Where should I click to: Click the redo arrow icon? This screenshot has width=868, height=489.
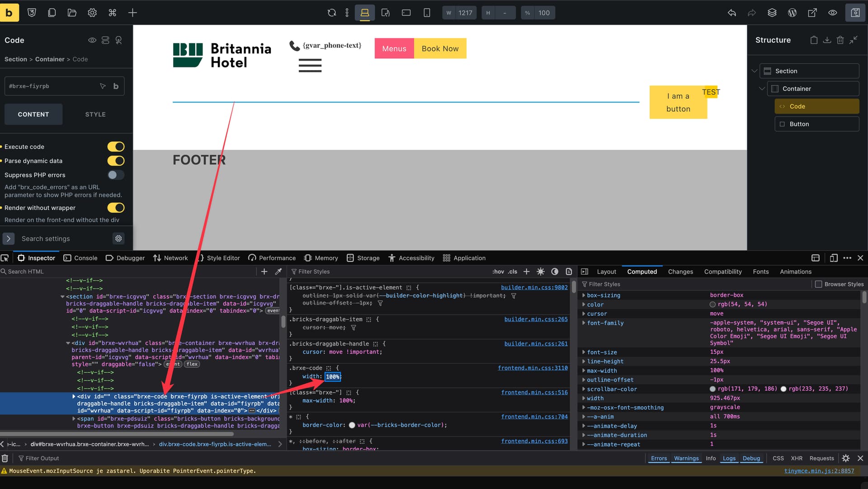pos(752,13)
